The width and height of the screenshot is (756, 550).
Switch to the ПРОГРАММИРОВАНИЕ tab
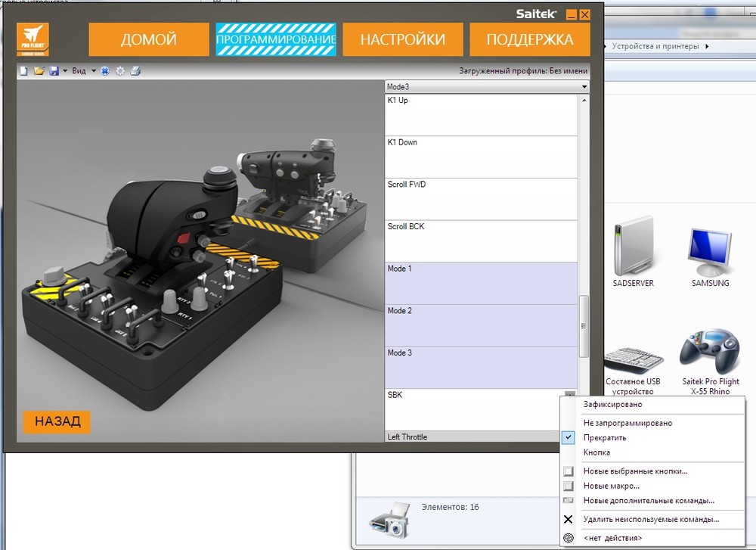point(276,39)
